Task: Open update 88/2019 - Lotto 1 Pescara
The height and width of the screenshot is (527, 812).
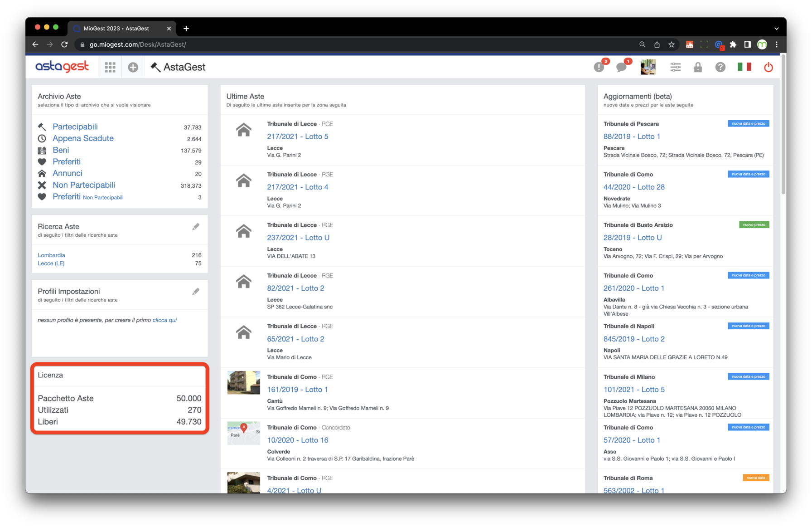Action: pyautogui.click(x=632, y=137)
